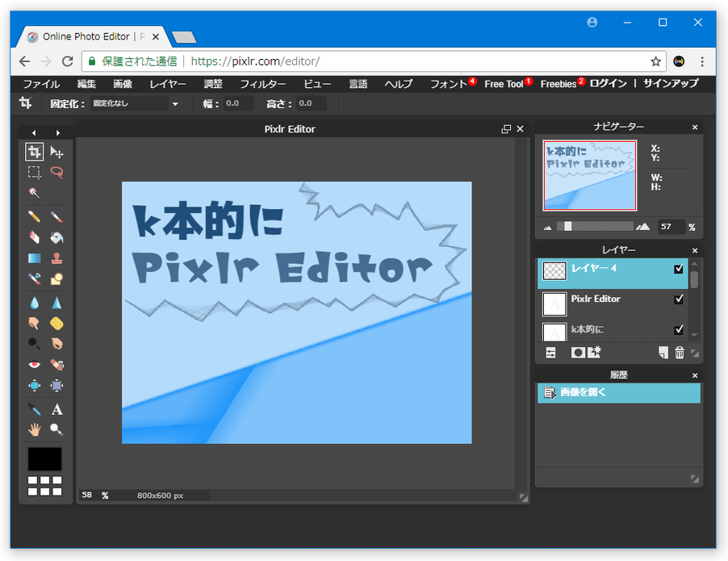Select the Paint Bucket tool

(x=56, y=237)
